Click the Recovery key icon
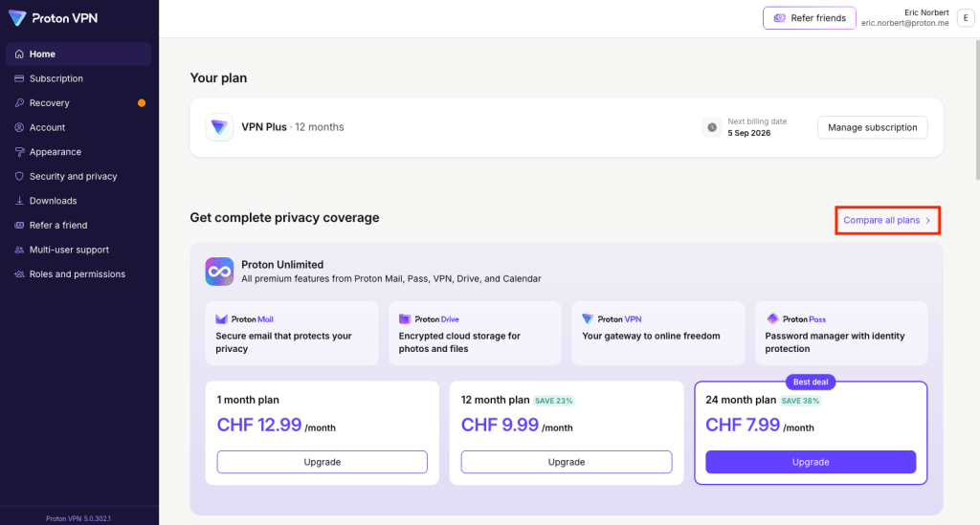The width and height of the screenshot is (980, 525). tap(19, 103)
